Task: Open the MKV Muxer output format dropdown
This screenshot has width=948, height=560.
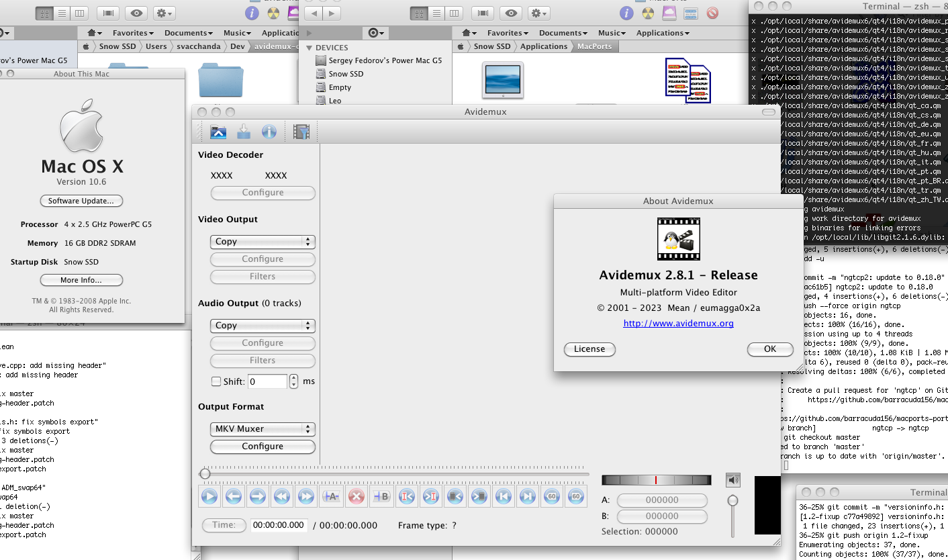Action: click(x=263, y=429)
